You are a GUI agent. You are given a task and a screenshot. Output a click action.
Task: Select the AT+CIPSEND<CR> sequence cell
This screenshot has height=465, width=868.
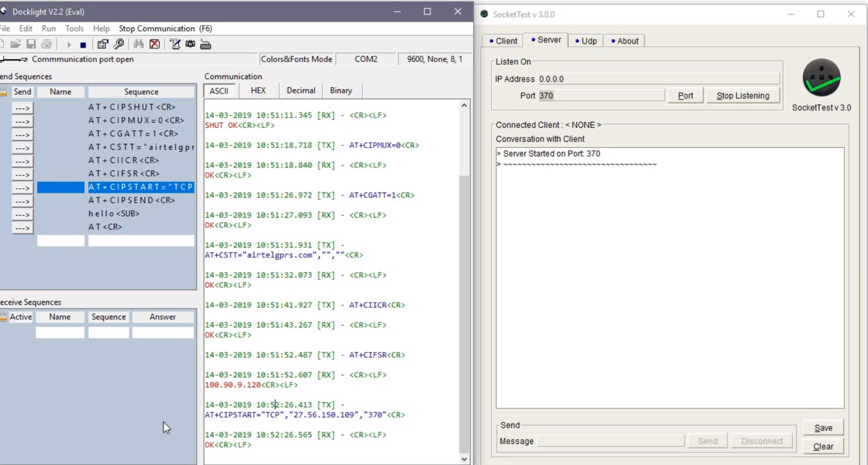[141, 200]
